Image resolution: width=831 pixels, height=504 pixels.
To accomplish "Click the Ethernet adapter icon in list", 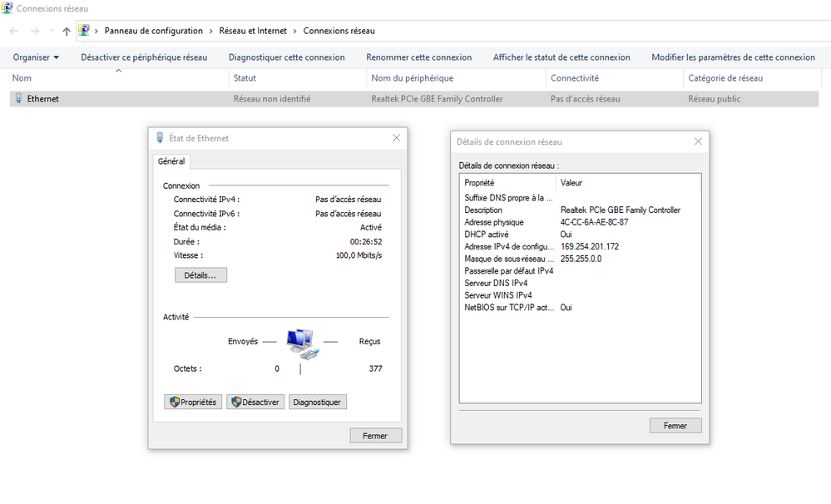I will 18,99.
